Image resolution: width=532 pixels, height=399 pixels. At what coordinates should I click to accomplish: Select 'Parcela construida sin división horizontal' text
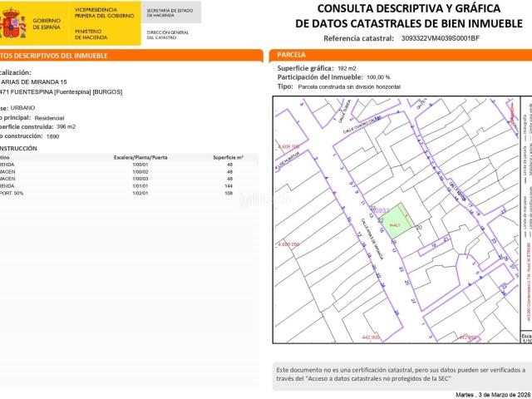[349, 87]
